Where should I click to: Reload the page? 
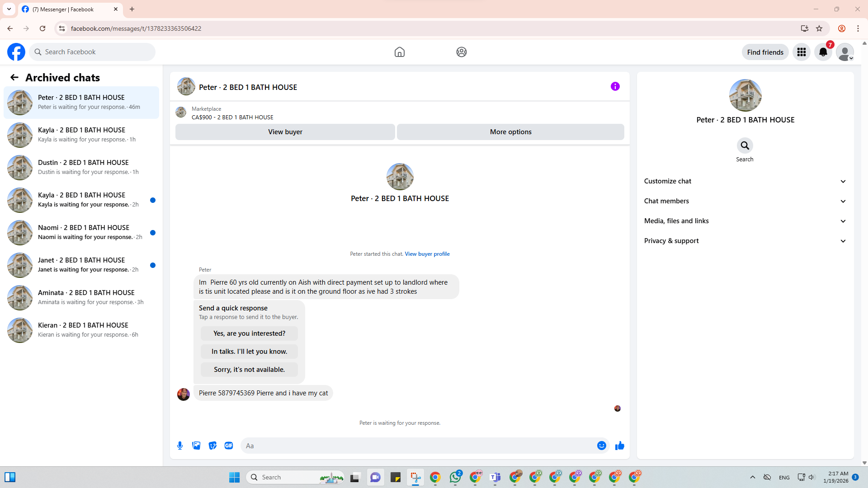coord(42,28)
